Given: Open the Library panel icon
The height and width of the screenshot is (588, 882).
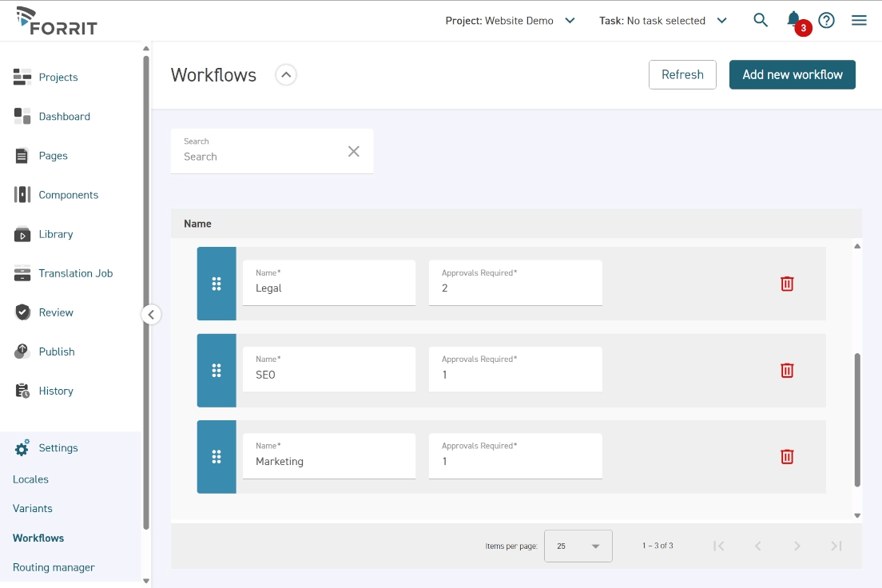Looking at the screenshot, I should click(22, 234).
